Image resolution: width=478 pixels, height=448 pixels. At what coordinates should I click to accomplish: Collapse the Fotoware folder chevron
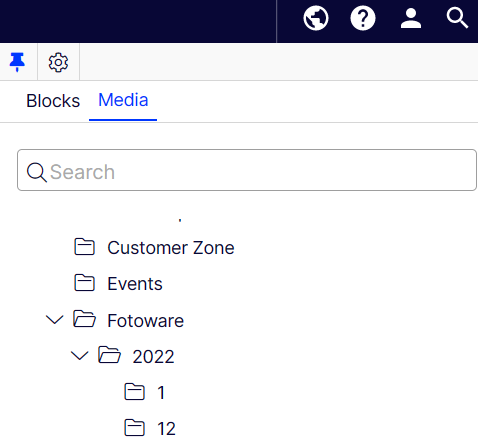click(x=54, y=320)
